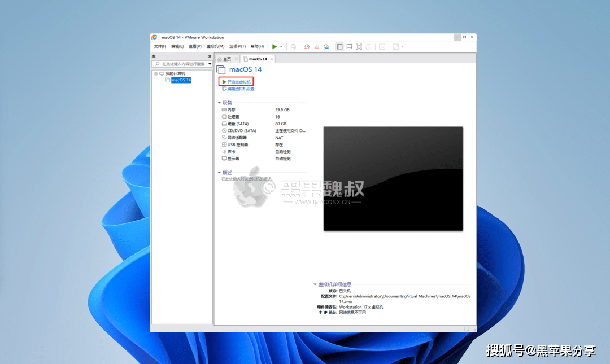Toggle the thumbnail bar view icon
This screenshot has width=610, height=364.
click(x=350, y=47)
